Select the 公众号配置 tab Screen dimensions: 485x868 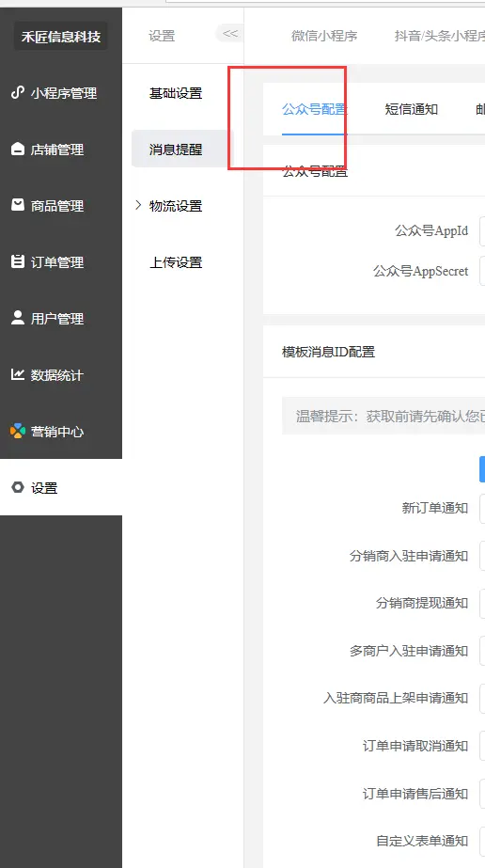[x=314, y=110]
